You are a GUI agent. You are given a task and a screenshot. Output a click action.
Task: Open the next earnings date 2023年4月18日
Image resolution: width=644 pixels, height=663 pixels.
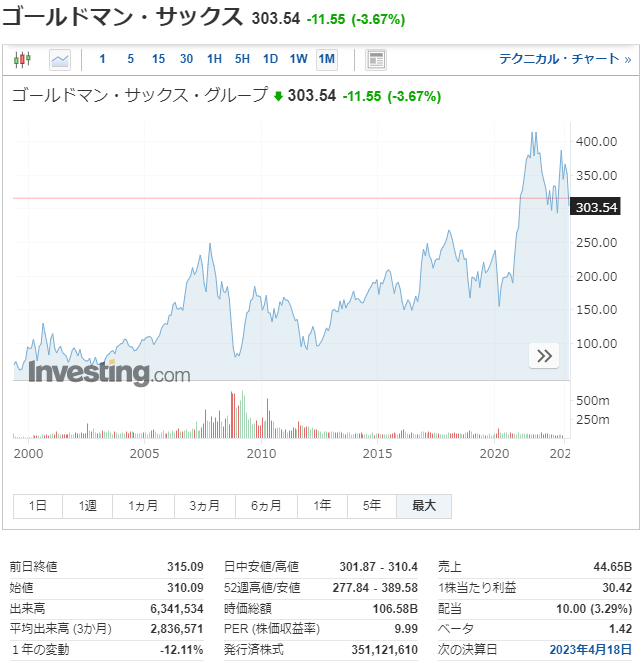[x=590, y=649]
